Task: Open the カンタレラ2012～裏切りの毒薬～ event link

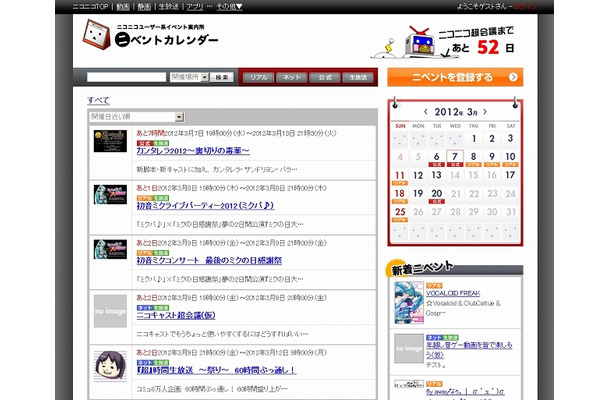Action: 193,151
